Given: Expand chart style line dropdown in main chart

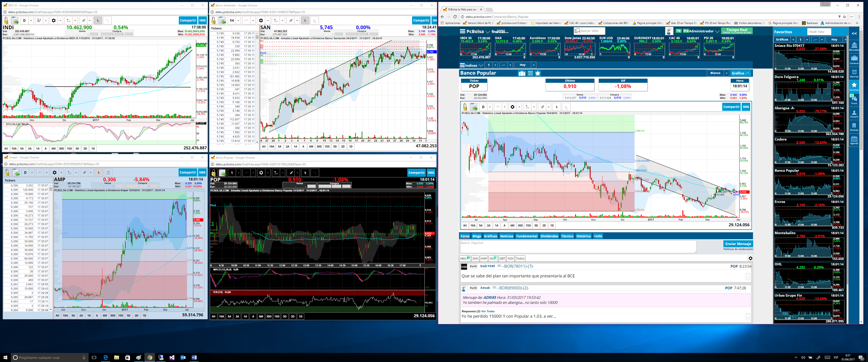Looking at the screenshot, I should coord(505,107).
